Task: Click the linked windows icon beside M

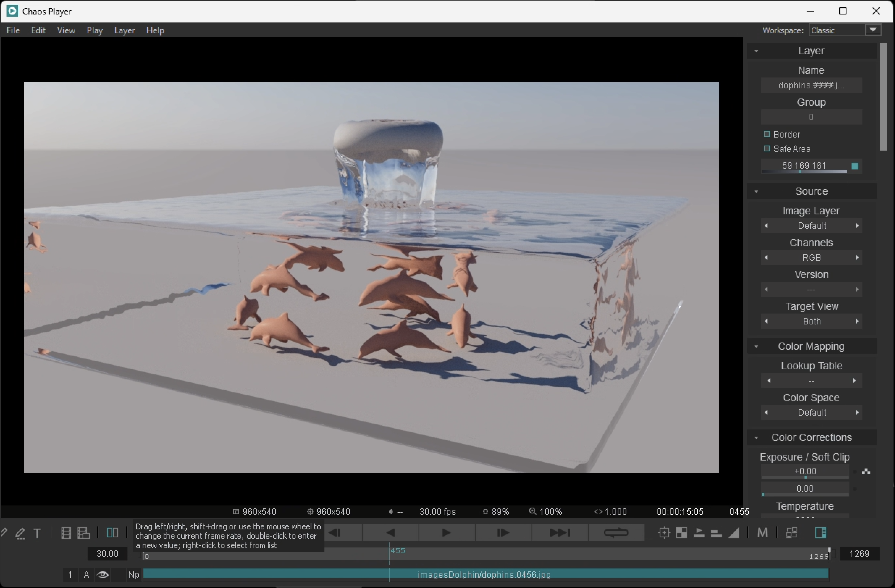Action: tap(791, 533)
